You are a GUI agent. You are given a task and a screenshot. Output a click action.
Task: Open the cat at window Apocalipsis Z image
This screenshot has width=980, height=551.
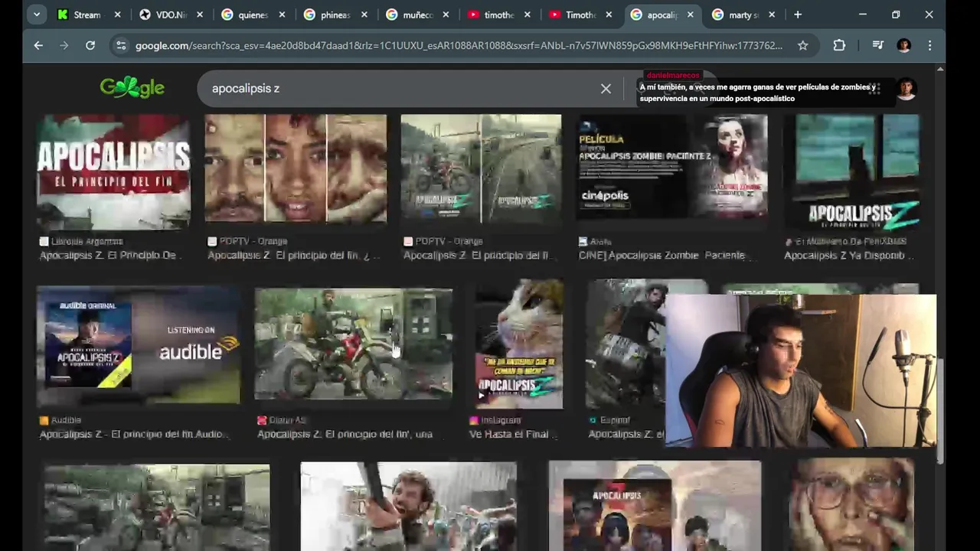click(851, 172)
